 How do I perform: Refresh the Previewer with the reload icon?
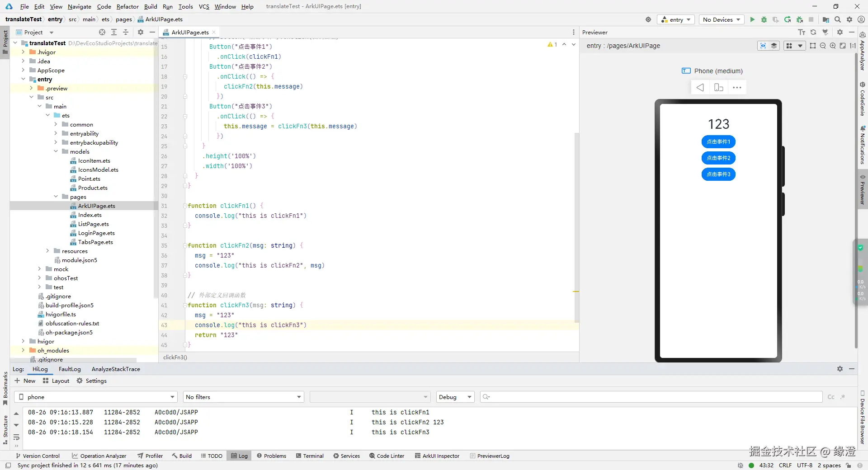[813, 32]
